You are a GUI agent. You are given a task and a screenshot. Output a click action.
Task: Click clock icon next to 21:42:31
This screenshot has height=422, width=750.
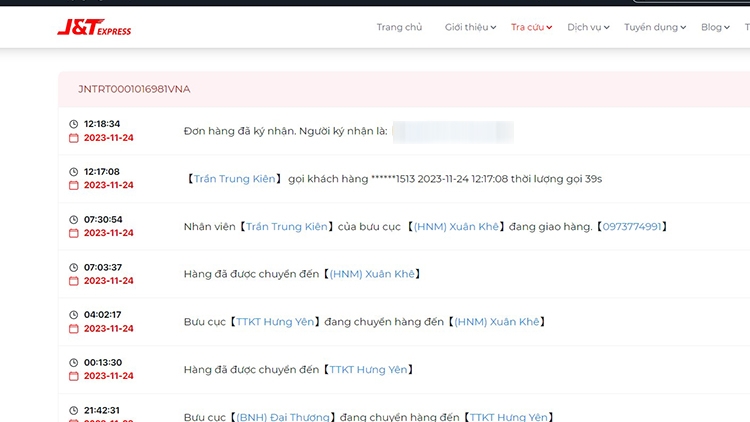(x=74, y=411)
